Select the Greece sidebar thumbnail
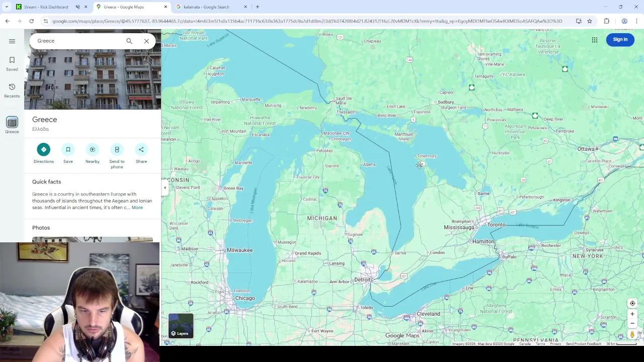 pyautogui.click(x=12, y=122)
